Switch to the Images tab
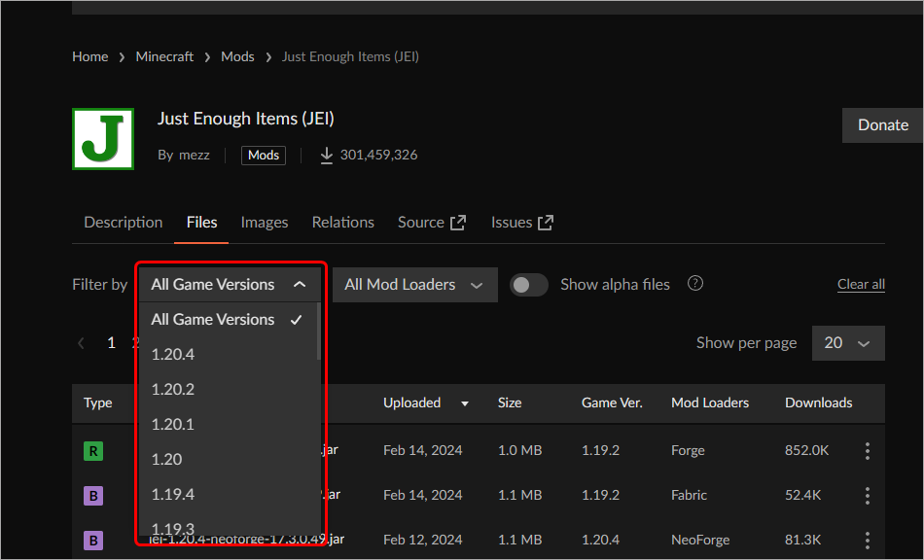The image size is (924, 560). click(x=264, y=223)
